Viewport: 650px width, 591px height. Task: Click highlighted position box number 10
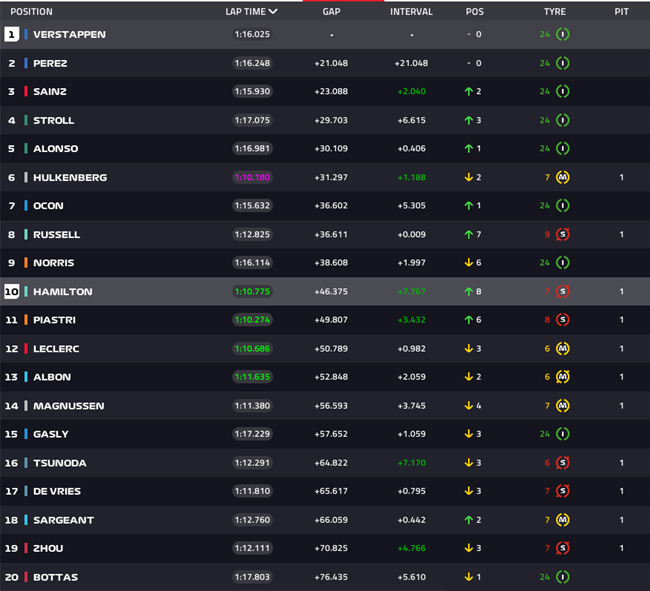click(12, 291)
